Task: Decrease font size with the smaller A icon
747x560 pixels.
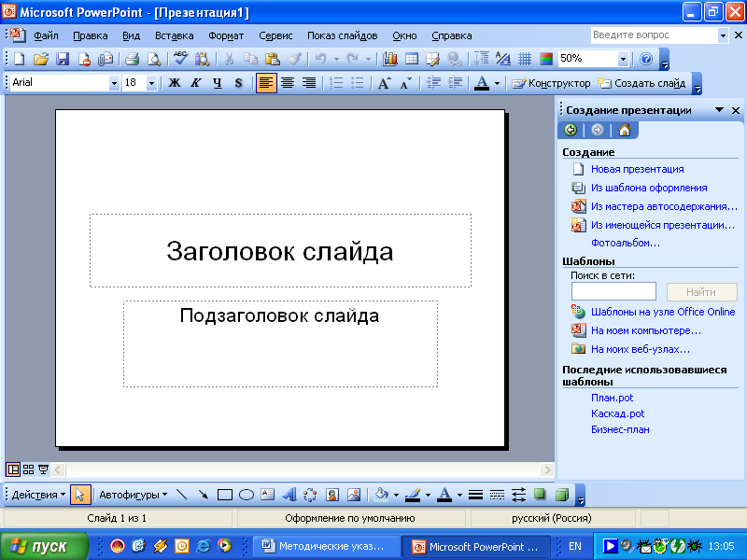Action: (x=405, y=83)
